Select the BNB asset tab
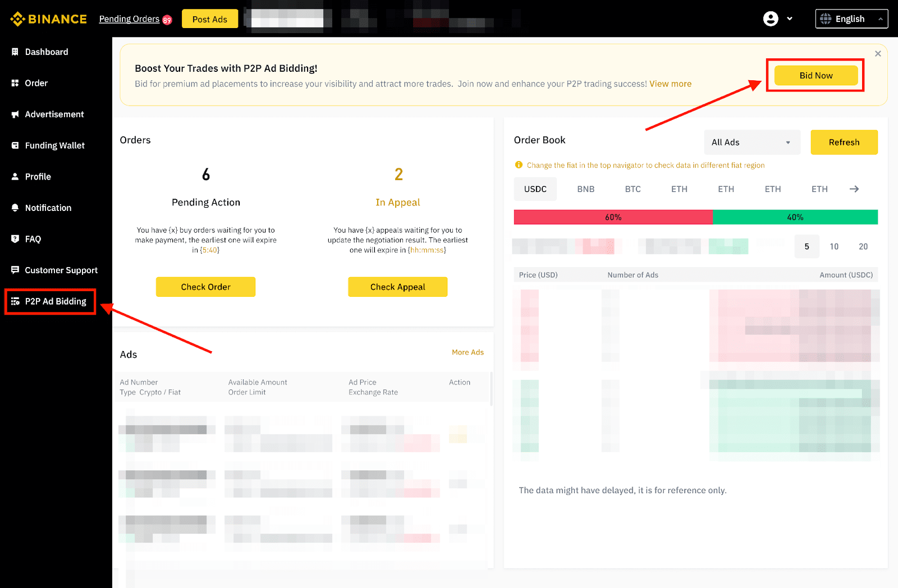This screenshot has height=588, width=898. pos(585,189)
